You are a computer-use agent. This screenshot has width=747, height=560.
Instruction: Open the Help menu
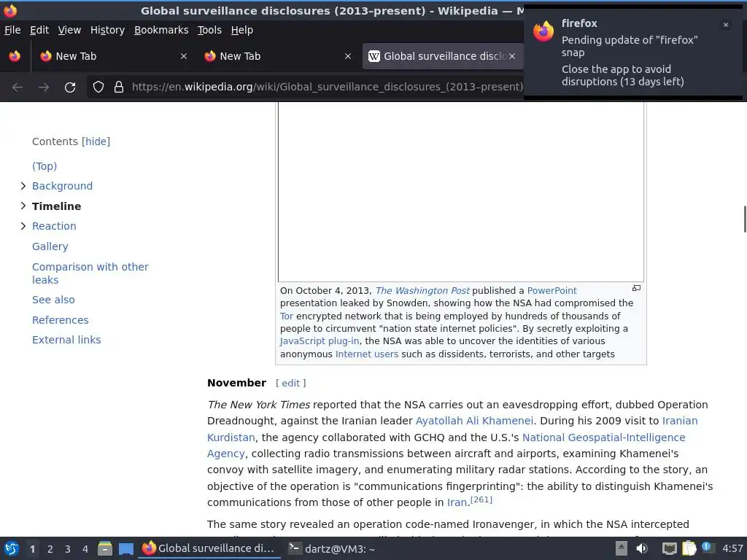tap(242, 30)
